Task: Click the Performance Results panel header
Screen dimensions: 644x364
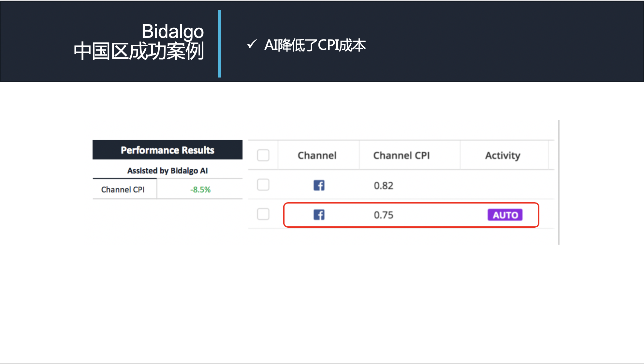Action: 168,150
